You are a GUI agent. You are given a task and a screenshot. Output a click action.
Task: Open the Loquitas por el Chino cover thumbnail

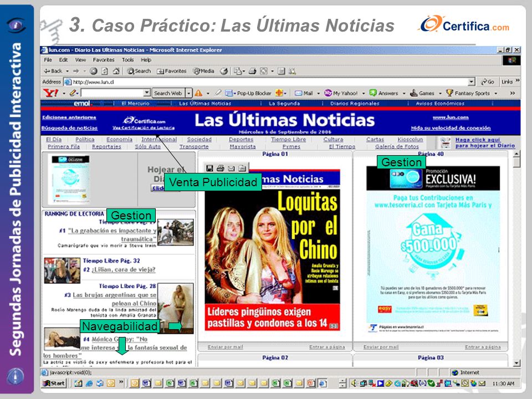[272, 250]
